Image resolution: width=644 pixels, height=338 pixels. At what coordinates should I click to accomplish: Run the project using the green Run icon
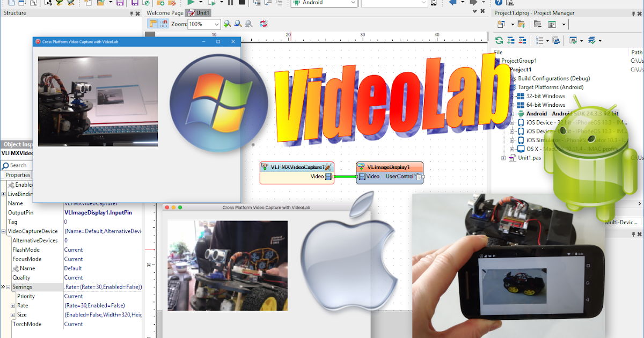tap(192, 3)
